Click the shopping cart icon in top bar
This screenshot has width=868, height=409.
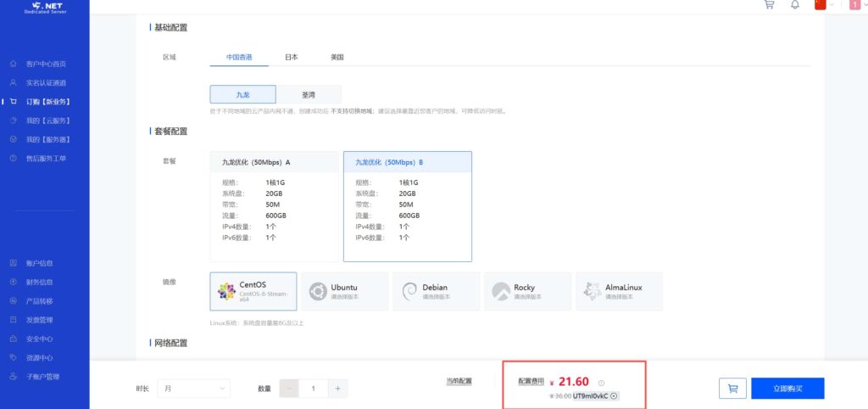[x=769, y=4]
